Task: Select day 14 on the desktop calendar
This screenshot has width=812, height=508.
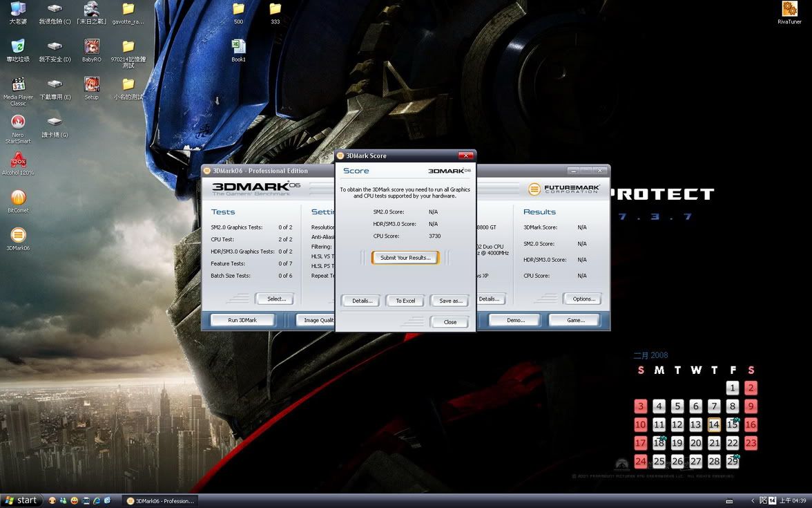Action: (714, 424)
